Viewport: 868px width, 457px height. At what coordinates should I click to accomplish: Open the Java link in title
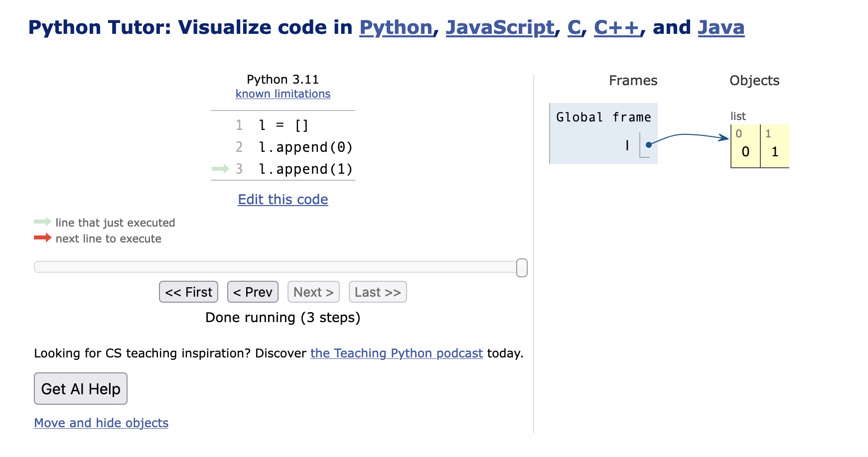[x=721, y=27]
